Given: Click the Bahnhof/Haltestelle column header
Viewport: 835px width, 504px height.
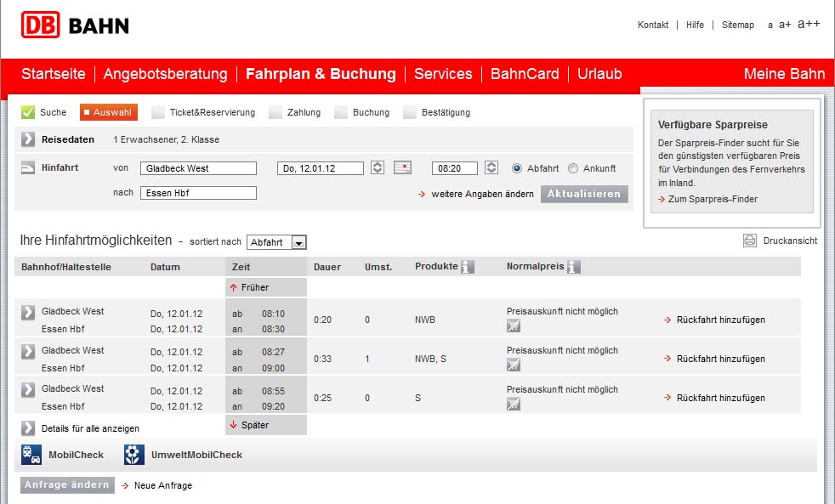Looking at the screenshot, I should [66, 267].
